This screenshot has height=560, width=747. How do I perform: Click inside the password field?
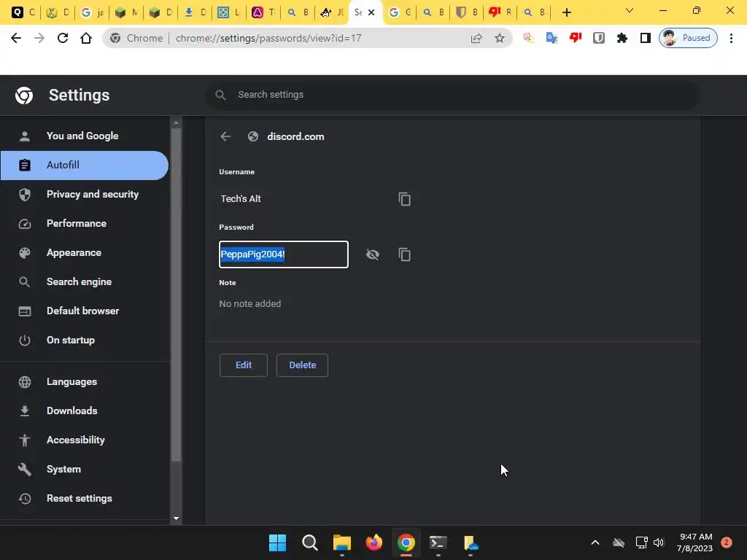[x=284, y=254]
